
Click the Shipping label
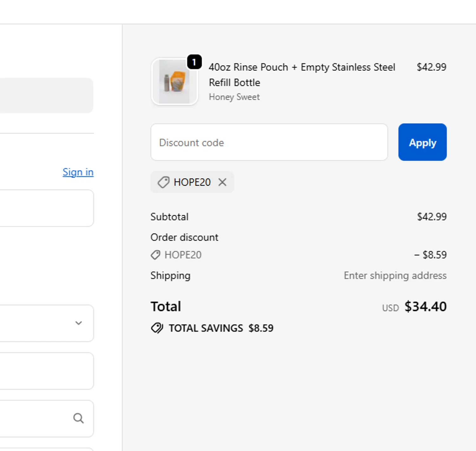170,276
